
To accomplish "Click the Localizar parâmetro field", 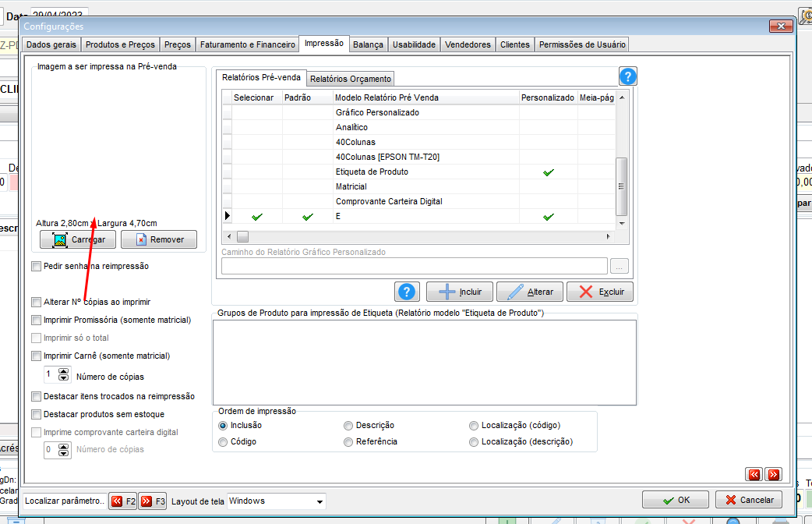I will click(x=65, y=501).
